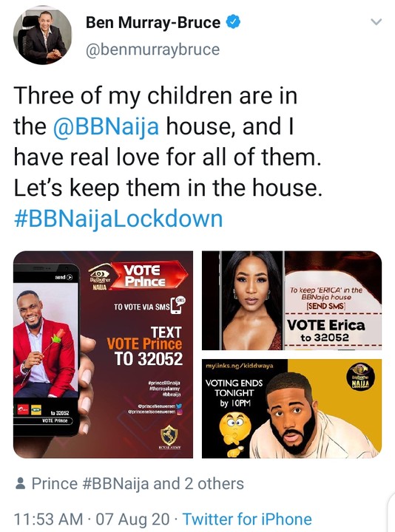
Task: Open the @benmurraybruce handle
Action: pos(153,50)
